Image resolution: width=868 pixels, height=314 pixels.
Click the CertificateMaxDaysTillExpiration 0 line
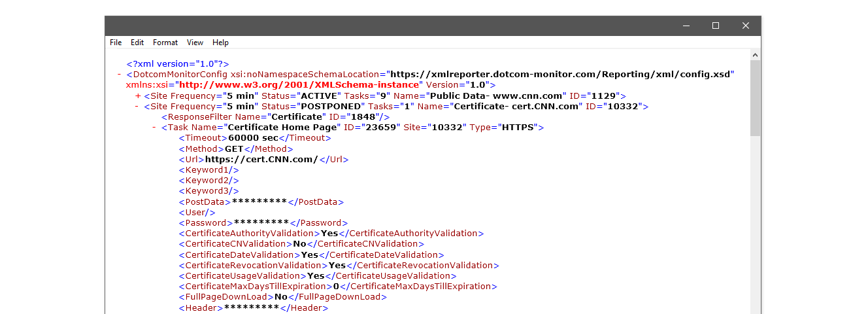click(338, 287)
